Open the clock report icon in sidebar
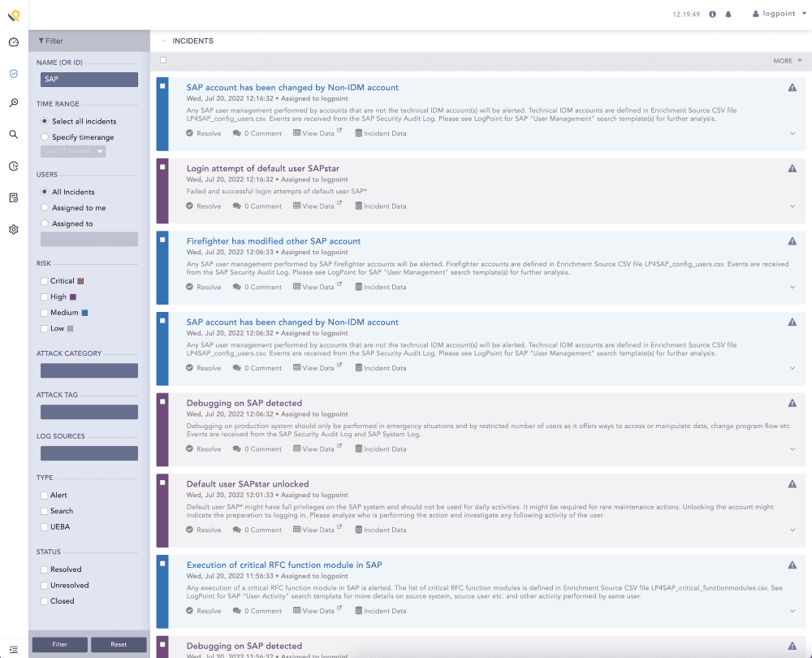The width and height of the screenshot is (812, 658). [x=14, y=167]
